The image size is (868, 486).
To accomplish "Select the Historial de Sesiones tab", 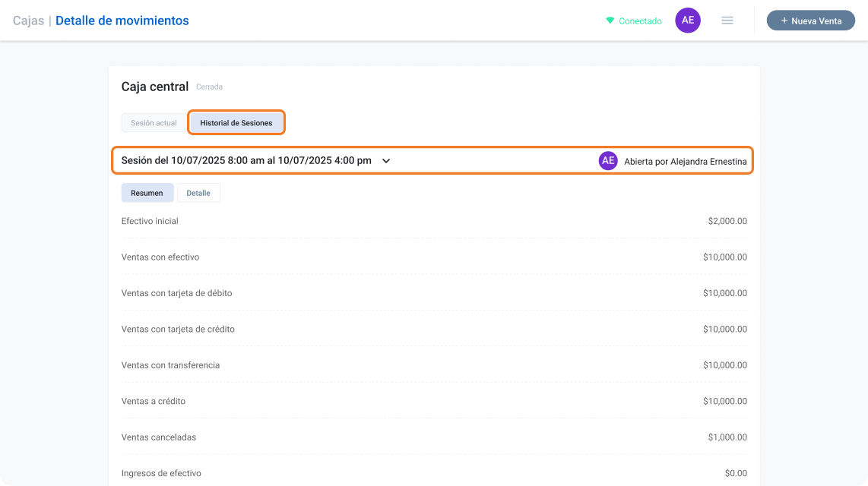I will click(236, 123).
